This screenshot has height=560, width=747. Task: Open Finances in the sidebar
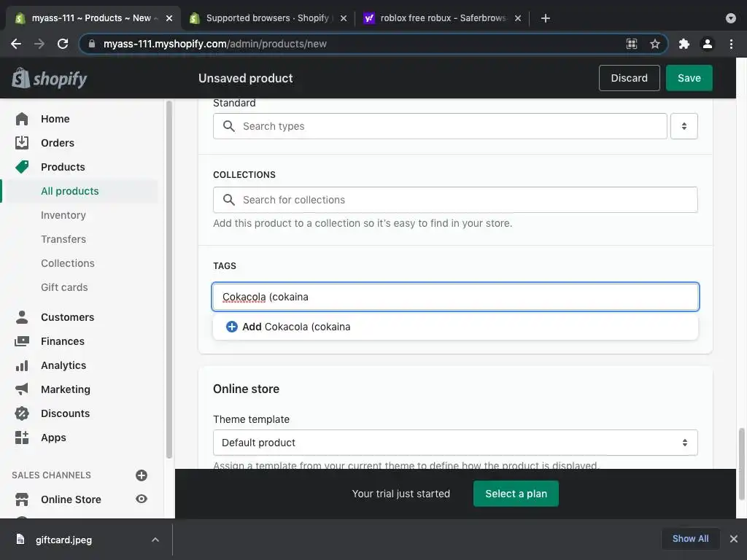pos(63,341)
